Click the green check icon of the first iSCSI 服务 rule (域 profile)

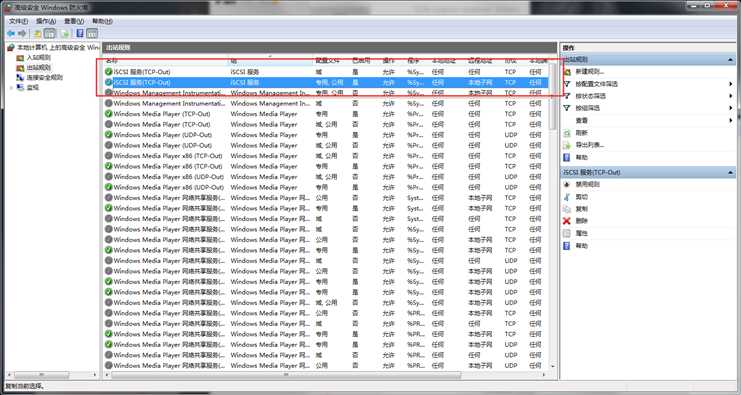[x=109, y=72]
